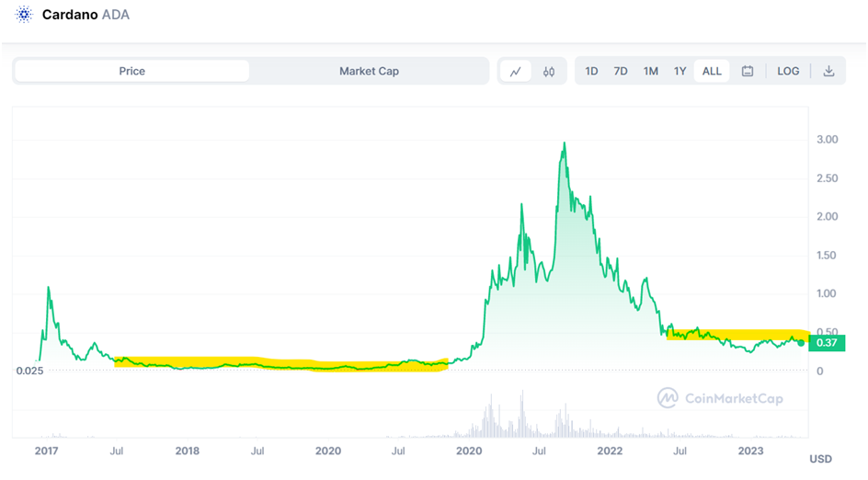Toggle the LOG scale option
Image resolution: width=868 pixels, height=480 pixels.
click(x=788, y=72)
